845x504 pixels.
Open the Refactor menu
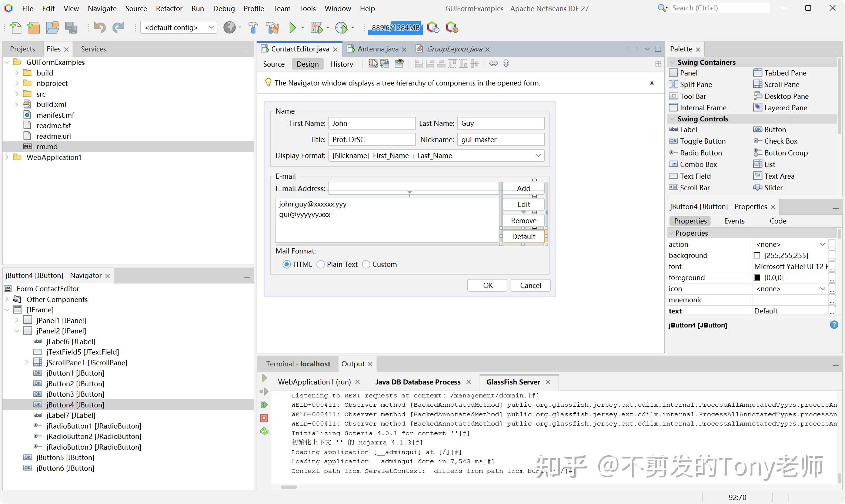tap(169, 8)
